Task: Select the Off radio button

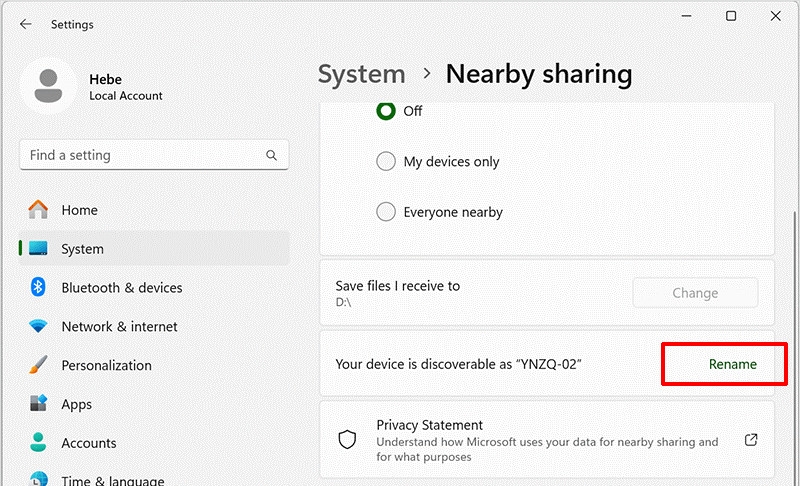Action: pyautogui.click(x=386, y=111)
